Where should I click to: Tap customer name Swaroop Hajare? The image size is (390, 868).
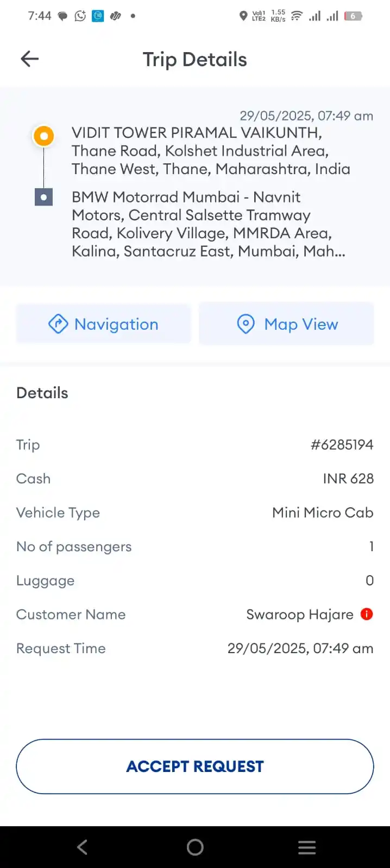tap(300, 615)
